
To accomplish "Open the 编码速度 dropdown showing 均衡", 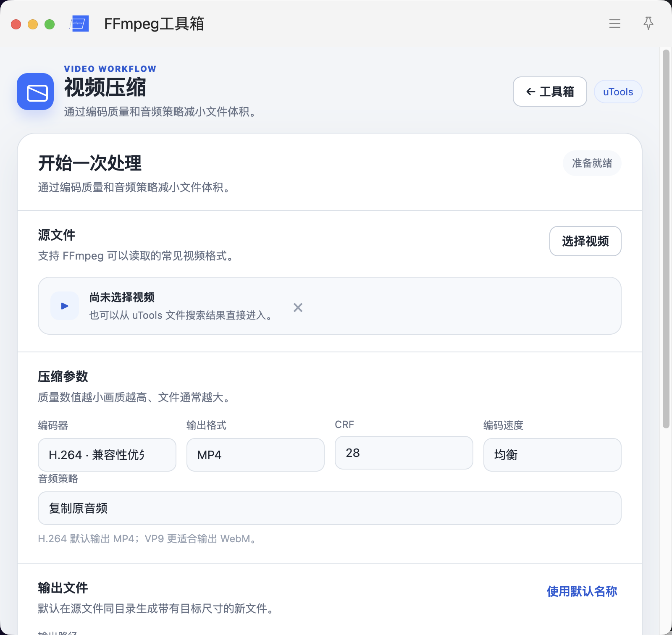I will 552,455.
